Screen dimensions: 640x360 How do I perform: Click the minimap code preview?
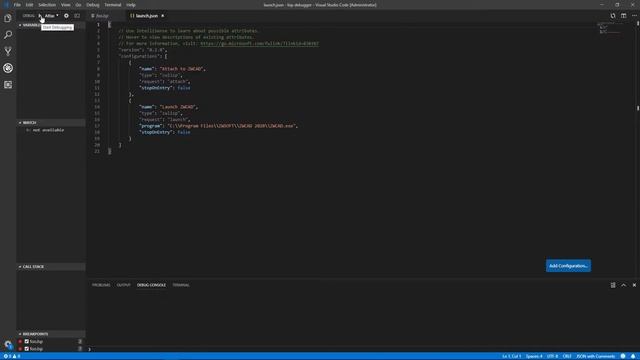coord(610,28)
